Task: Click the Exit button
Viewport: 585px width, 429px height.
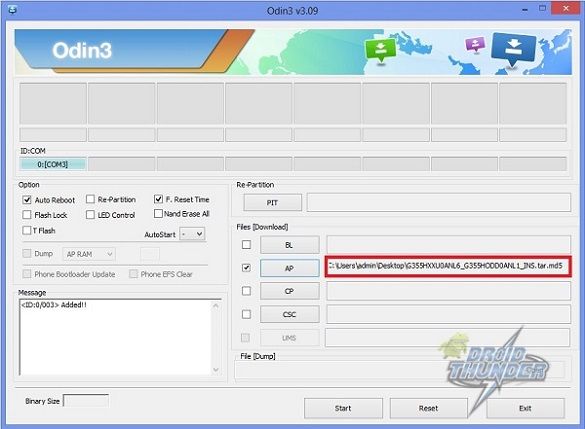Action: (x=525, y=408)
